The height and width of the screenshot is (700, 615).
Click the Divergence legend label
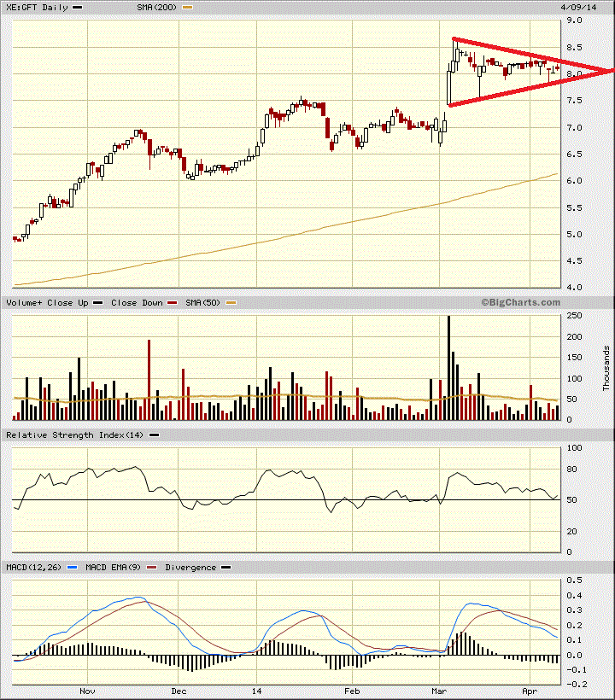[190, 568]
